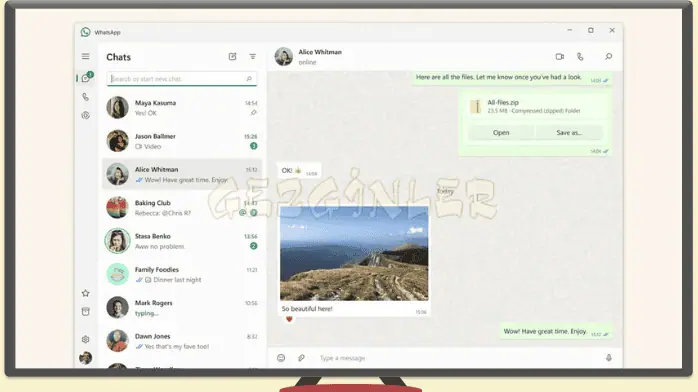698x392 pixels.
Task: Click pin icon on Maya Kasuma chat
Action: pyautogui.click(x=253, y=113)
